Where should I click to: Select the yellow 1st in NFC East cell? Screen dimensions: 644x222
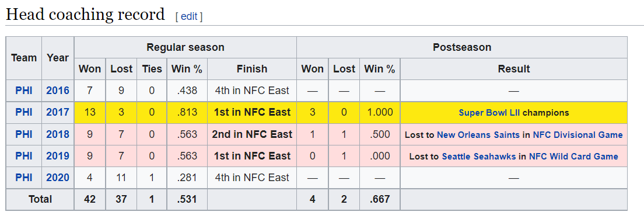click(252, 112)
